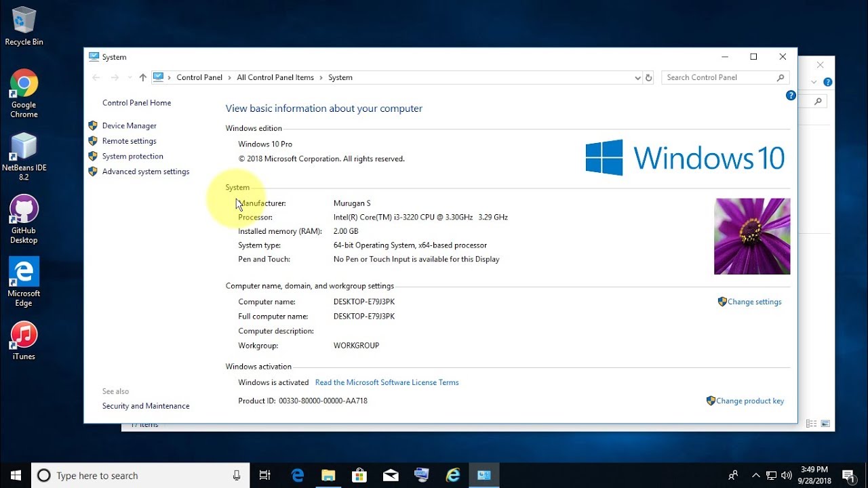This screenshot has width=868, height=488.
Task: Launch Google Chrome from the desktop
Action: pos(24,94)
